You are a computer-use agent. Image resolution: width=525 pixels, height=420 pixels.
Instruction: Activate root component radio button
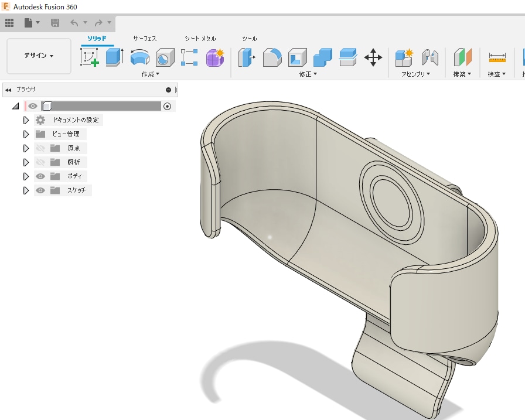167,107
